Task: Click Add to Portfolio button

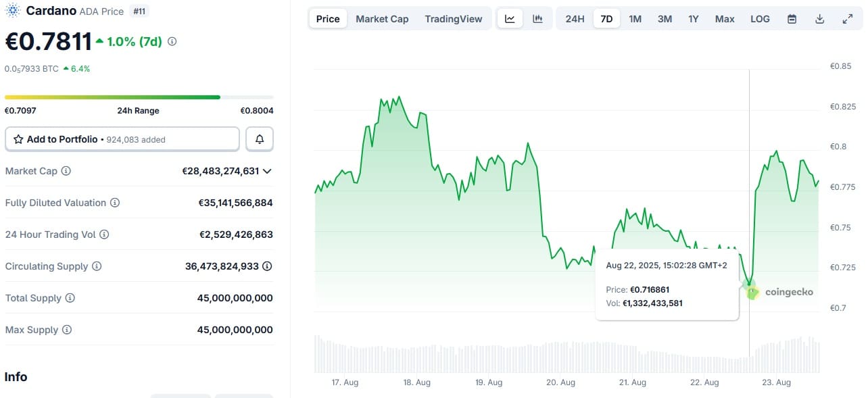Action: pyautogui.click(x=122, y=139)
